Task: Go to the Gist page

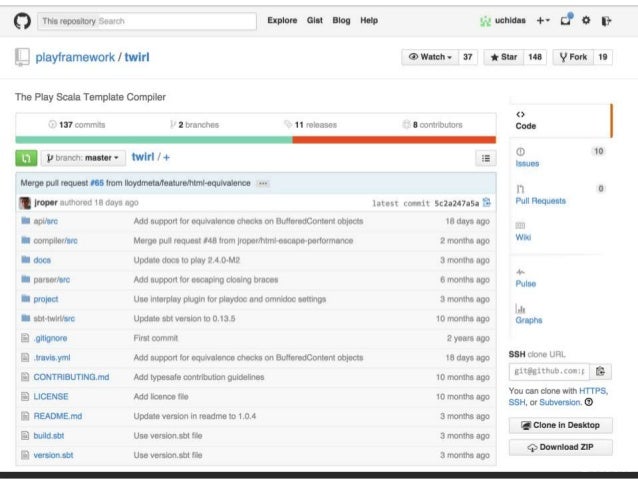Action: pos(315,20)
